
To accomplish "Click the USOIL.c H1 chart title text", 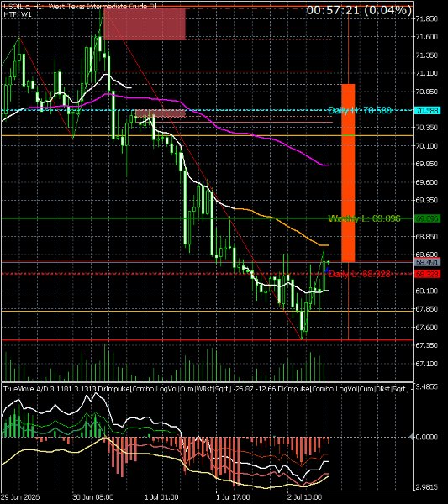I will [x=80, y=7].
